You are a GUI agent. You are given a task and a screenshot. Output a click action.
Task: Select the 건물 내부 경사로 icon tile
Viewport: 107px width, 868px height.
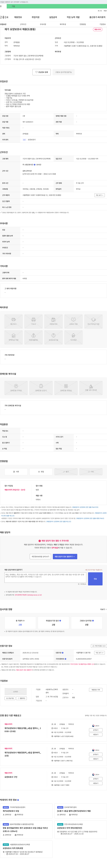[91, 388]
